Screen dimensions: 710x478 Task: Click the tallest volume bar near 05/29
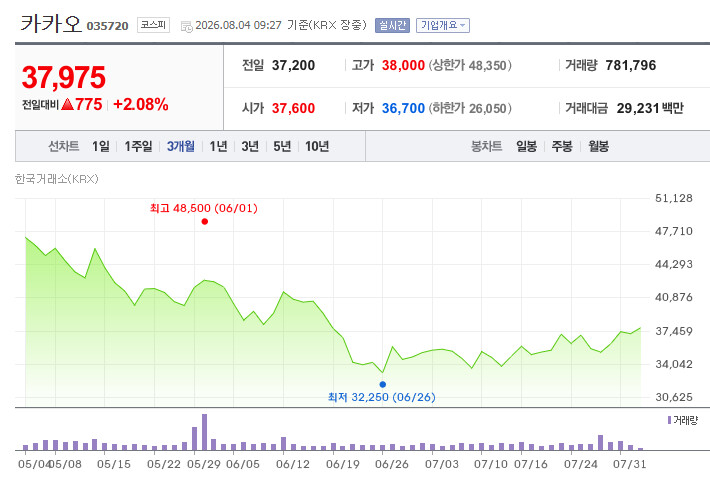click(205, 432)
